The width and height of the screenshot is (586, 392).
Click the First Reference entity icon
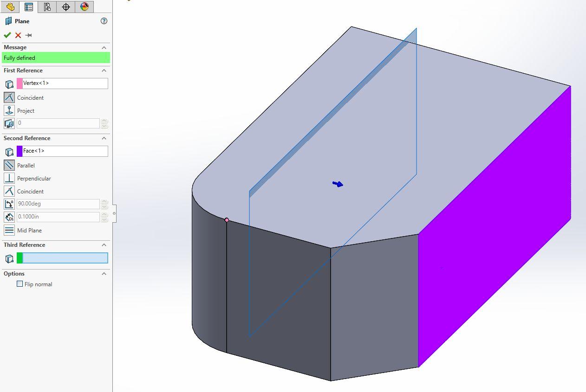(x=9, y=84)
